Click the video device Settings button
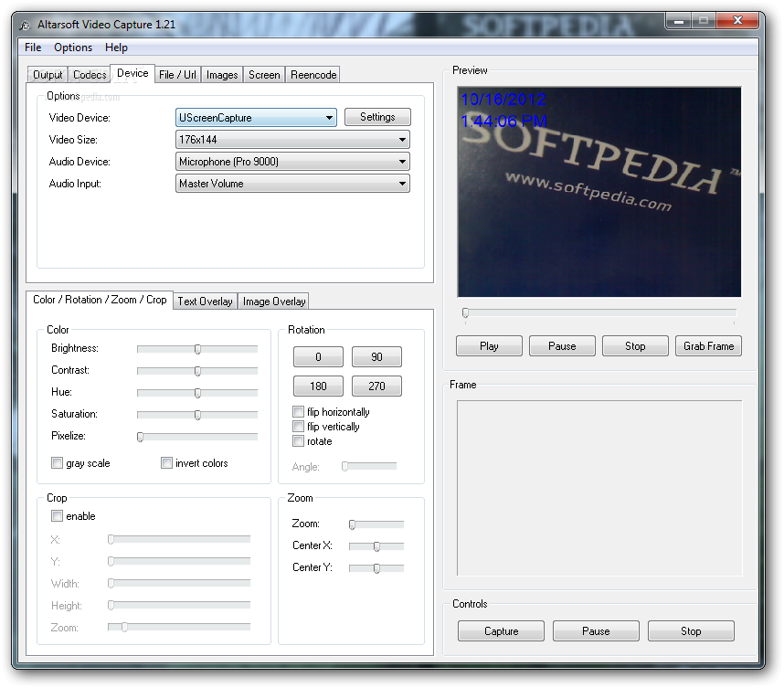The image size is (784, 688). (377, 117)
